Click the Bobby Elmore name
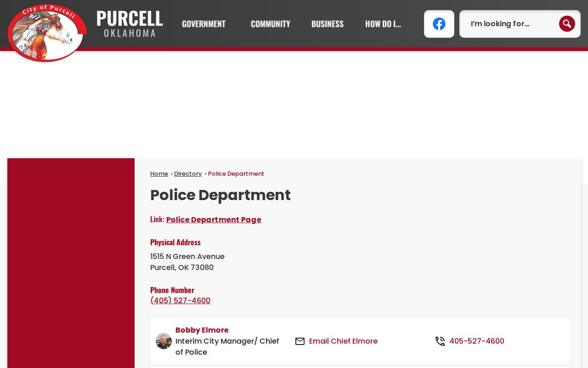Screen dimensions: 588x368 click(x=202, y=330)
